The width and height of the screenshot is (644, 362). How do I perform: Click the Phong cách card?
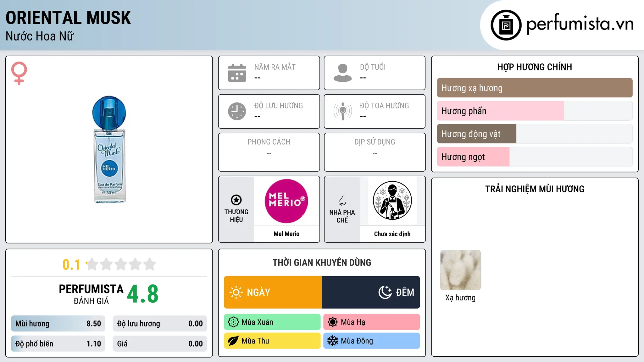[x=269, y=152]
